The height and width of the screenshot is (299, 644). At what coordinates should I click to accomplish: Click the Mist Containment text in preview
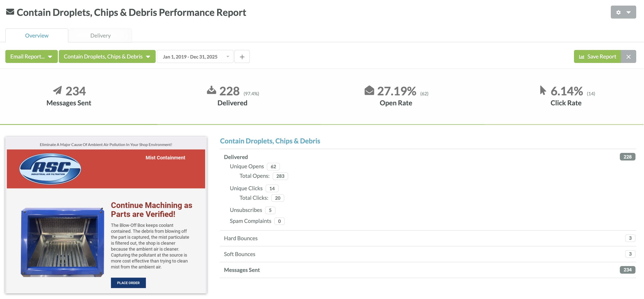click(x=165, y=158)
